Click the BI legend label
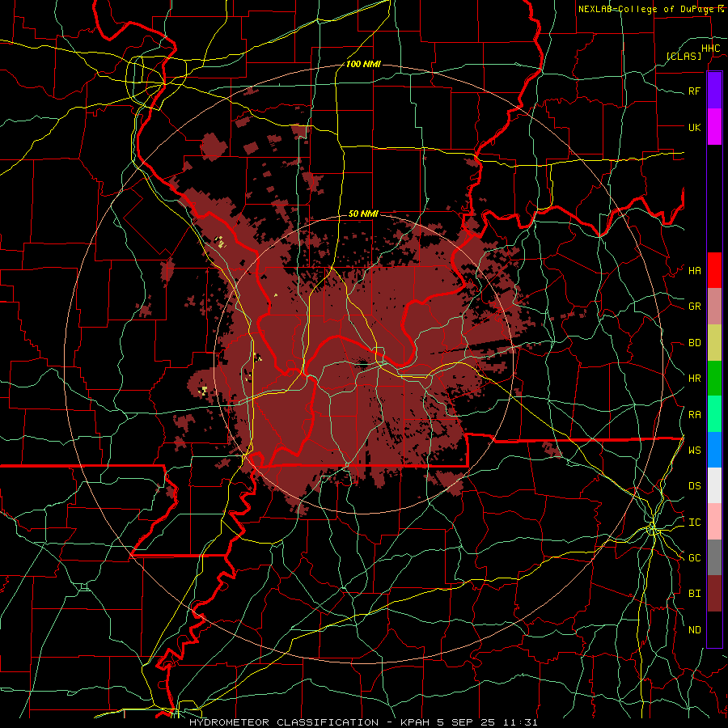 [695, 594]
